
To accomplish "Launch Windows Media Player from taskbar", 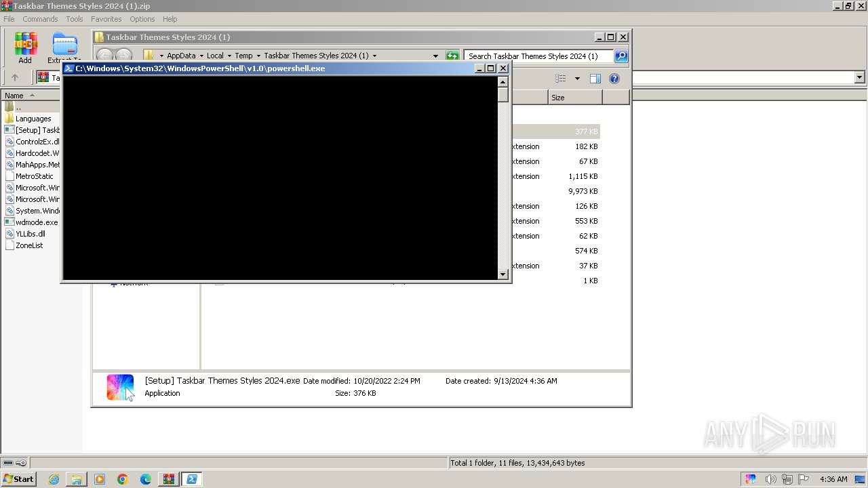I will [x=100, y=479].
